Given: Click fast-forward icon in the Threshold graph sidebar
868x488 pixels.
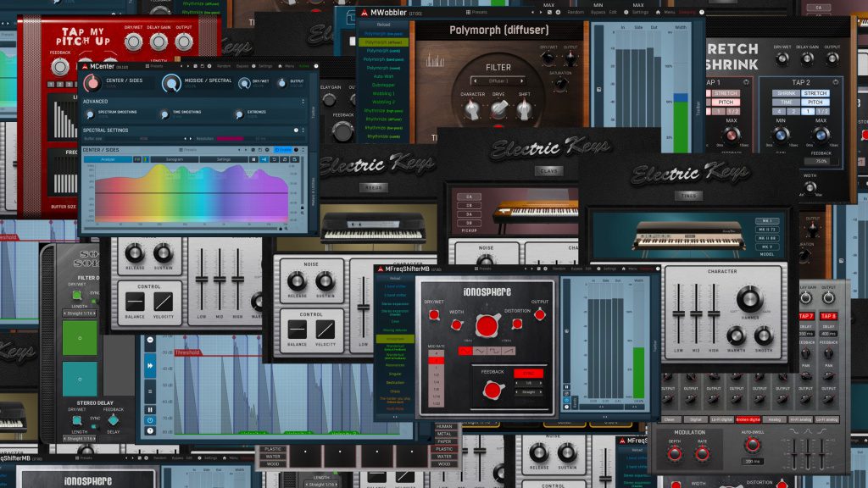Looking at the screenshot, I should (150, 366).
